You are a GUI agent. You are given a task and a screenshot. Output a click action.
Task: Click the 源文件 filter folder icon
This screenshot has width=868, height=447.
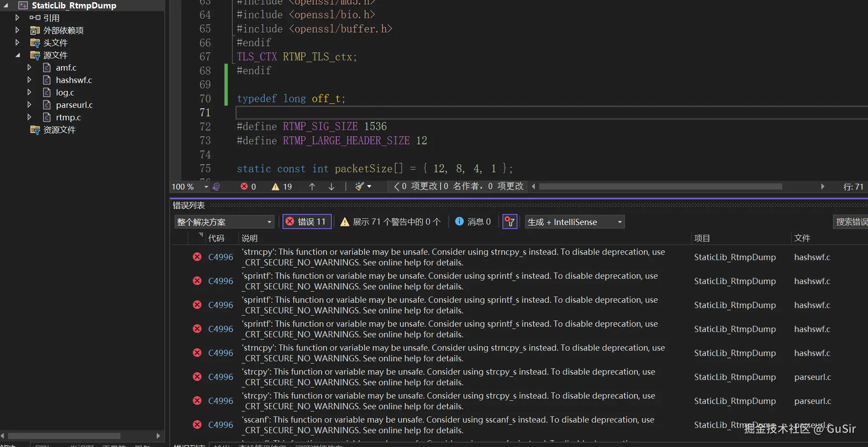[x=35, y=55]
